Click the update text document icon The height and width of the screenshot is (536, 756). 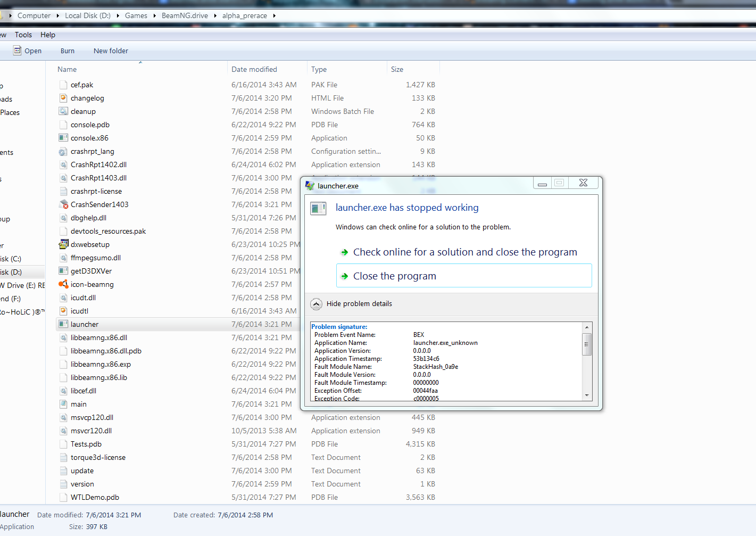click(x=63, y=471)
